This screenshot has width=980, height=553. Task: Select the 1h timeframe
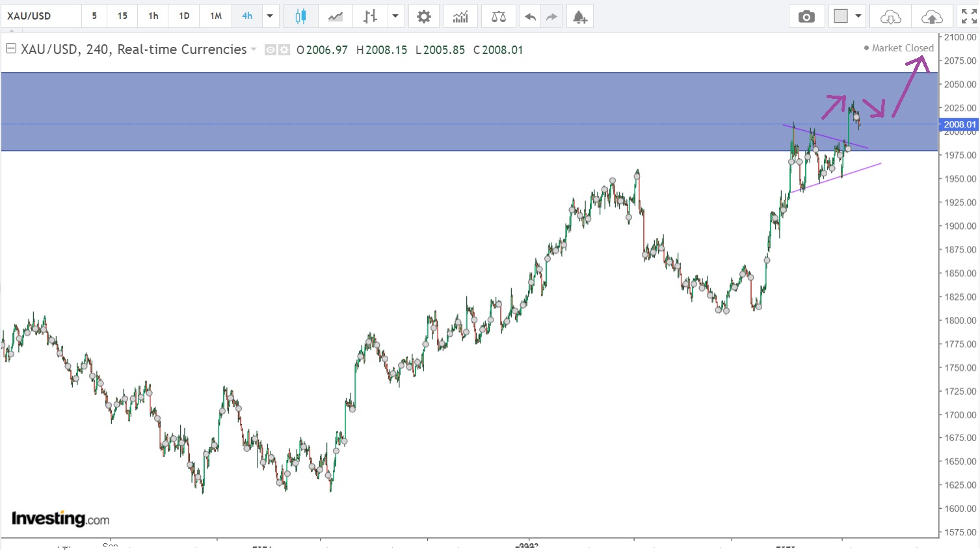tap(153, 16)
